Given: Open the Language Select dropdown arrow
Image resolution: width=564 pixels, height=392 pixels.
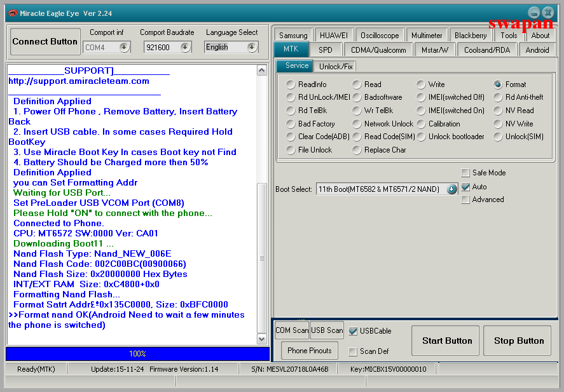Looking at the screenshot, I should [x=252, y=47].
